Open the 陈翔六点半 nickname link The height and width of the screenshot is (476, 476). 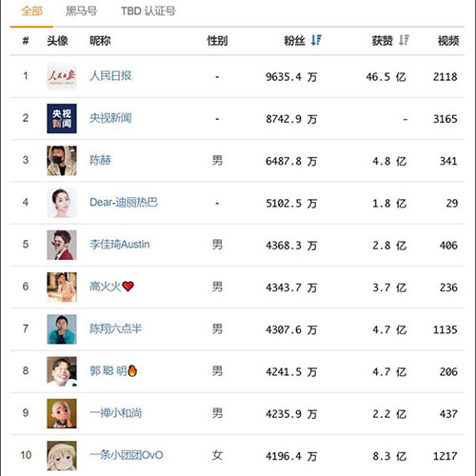tap(115, 328)
